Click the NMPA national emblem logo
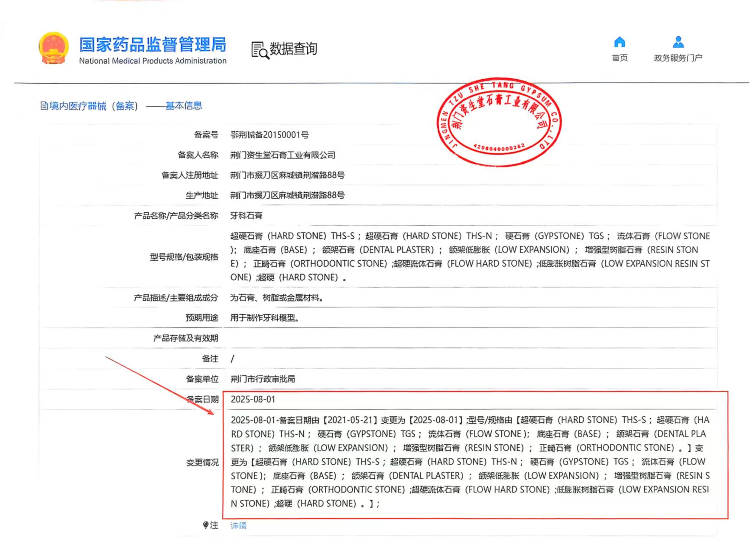Screen dimensions: 756x554 click(x=54, y=49)
